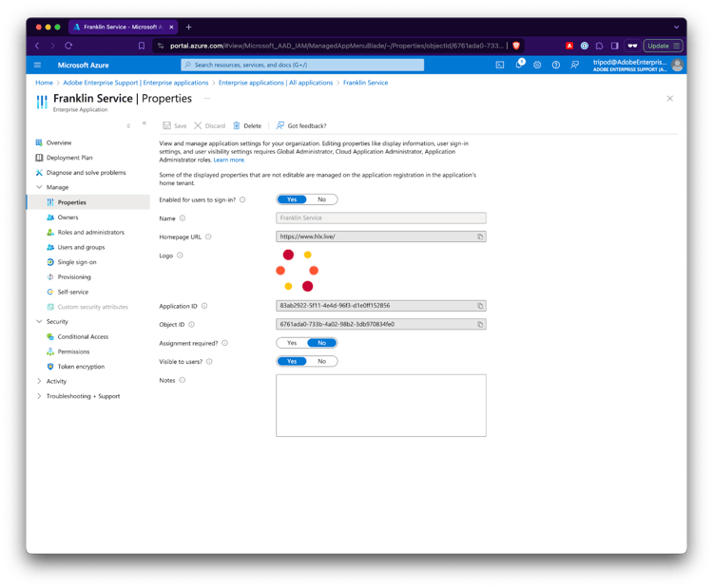Open portal settings gear

(x=537, y=65)
